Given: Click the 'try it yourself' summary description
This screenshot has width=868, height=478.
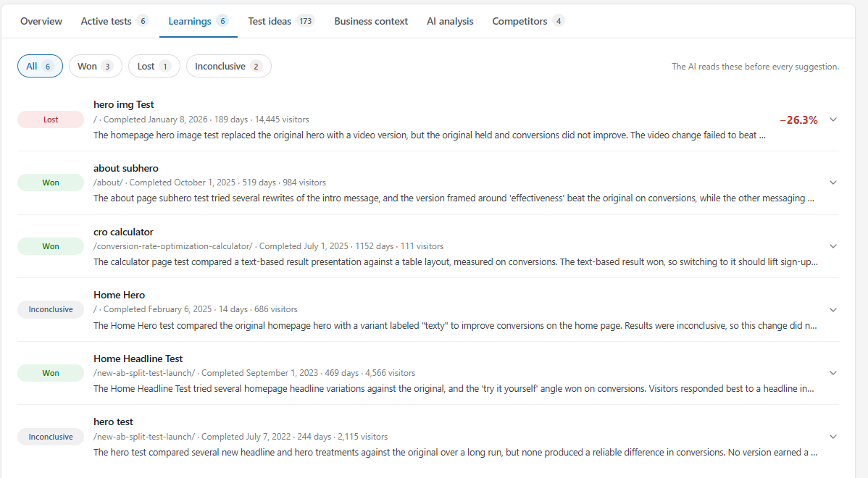Looking at the screenshot, I should click(x=454, y=388).
